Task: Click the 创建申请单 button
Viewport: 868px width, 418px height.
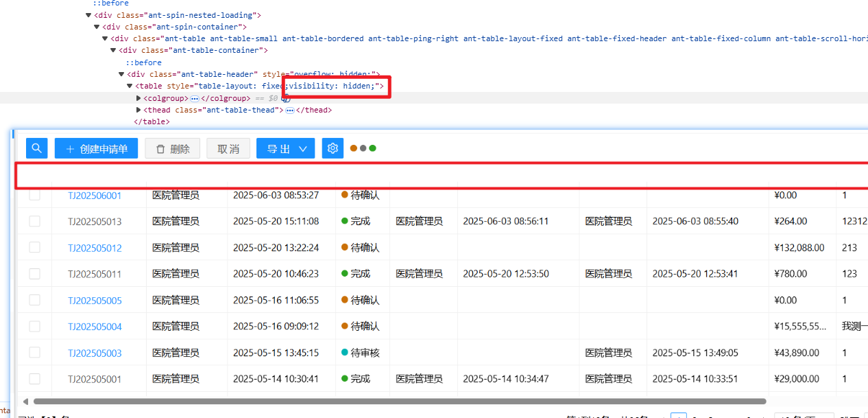Action: (97, 148)
